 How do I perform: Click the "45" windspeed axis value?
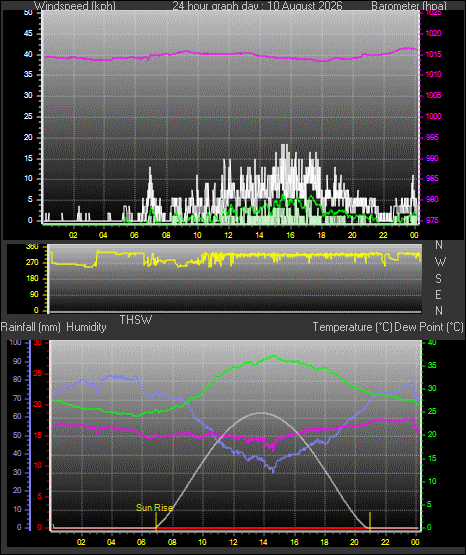pos(28,34)
